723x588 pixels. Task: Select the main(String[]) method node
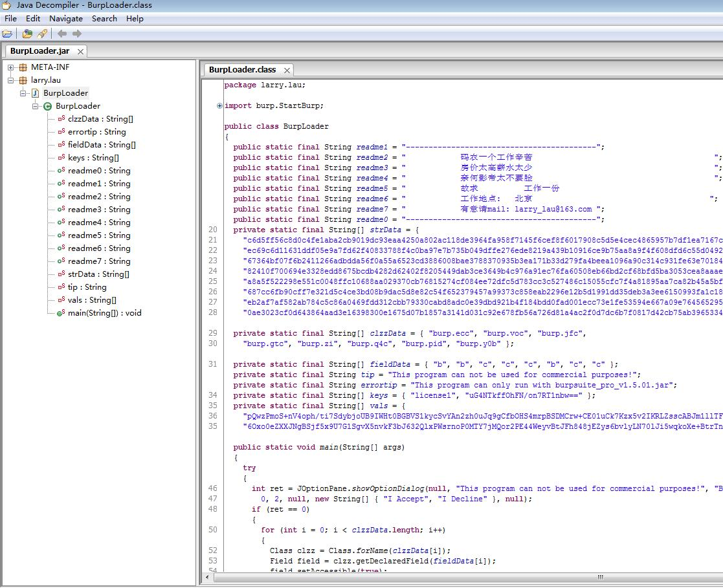coord(104,313)
